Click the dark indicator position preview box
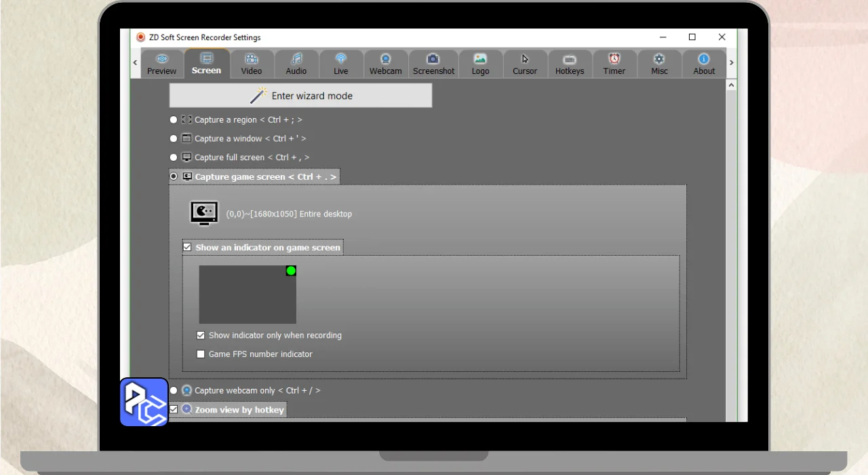Image resolution: width=868 pixels, height=475 pixels. (248, 294)
